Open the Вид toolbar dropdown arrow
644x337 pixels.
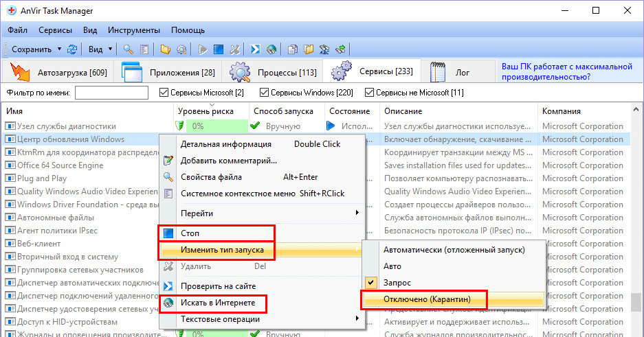point(110,49)
